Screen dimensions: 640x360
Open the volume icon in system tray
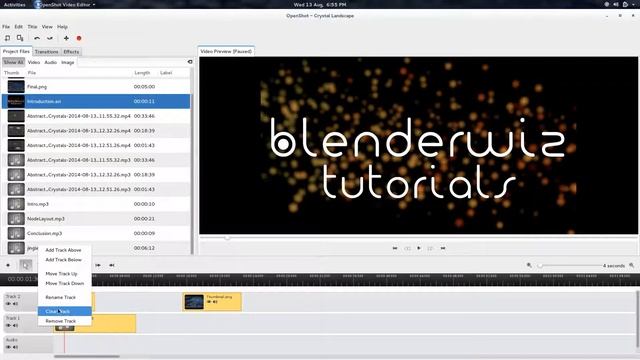[x=616, y=4]
